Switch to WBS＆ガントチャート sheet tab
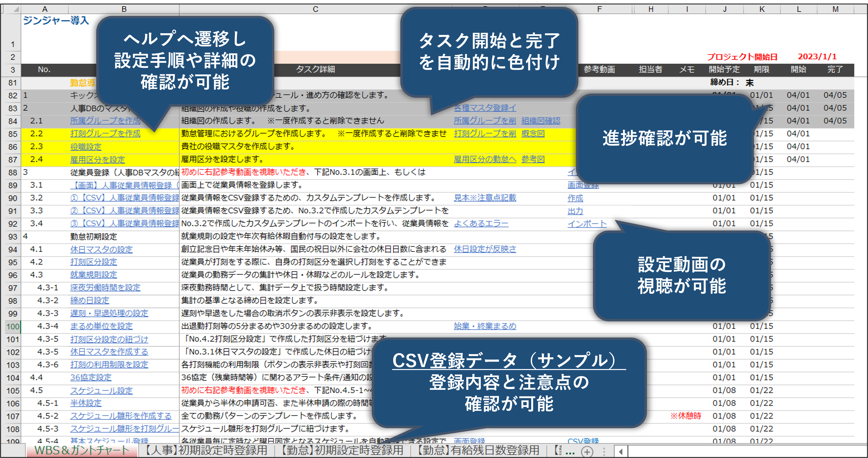The height and width of the screenshot is (458, 868). coord(82,450)
